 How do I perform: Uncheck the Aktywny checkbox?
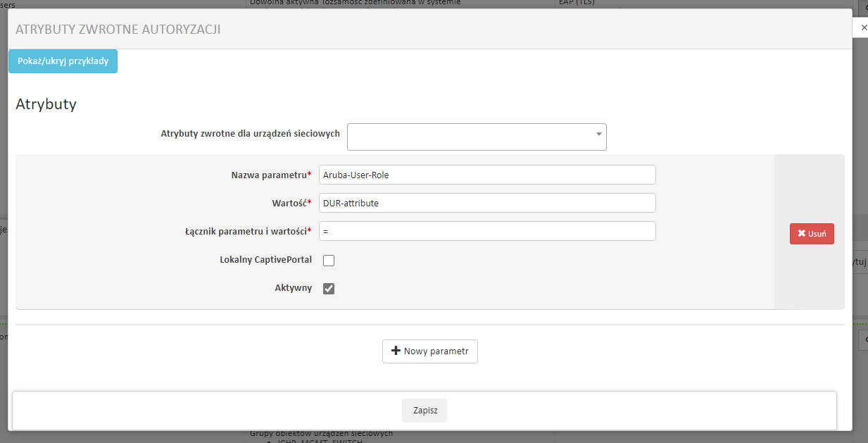[x=329, y=289]
